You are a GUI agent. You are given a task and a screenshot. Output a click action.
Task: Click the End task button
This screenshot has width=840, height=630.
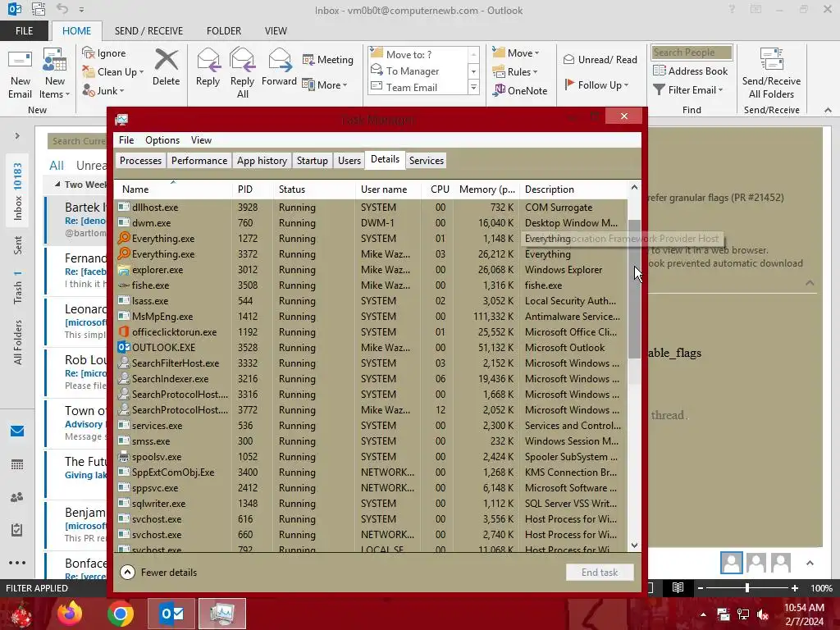coord(600,572)
